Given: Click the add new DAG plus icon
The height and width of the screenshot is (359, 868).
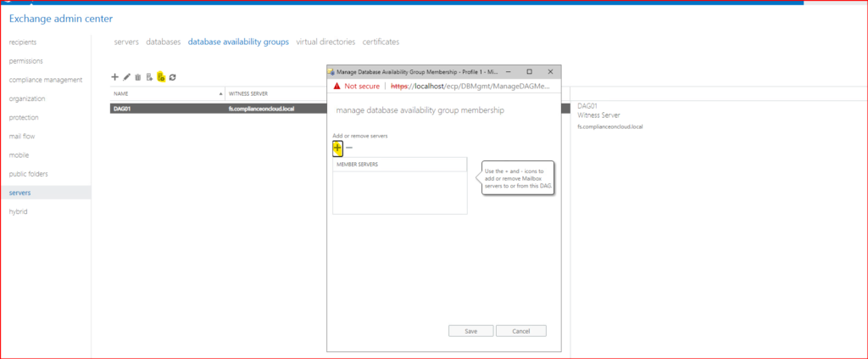Looking at the screenshot, I should point(115,77).
